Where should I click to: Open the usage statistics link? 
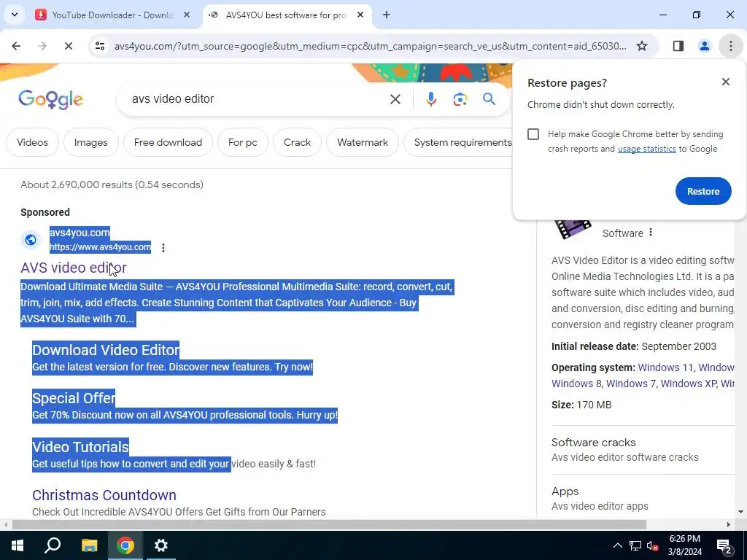(x=646, y=149)
